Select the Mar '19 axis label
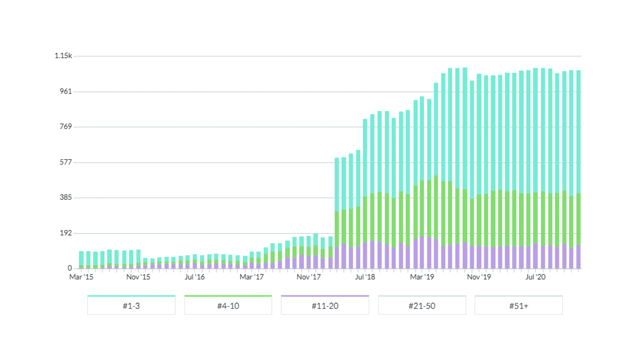The height and width of the screenshot is (347, 644). [x=422, y=277]
